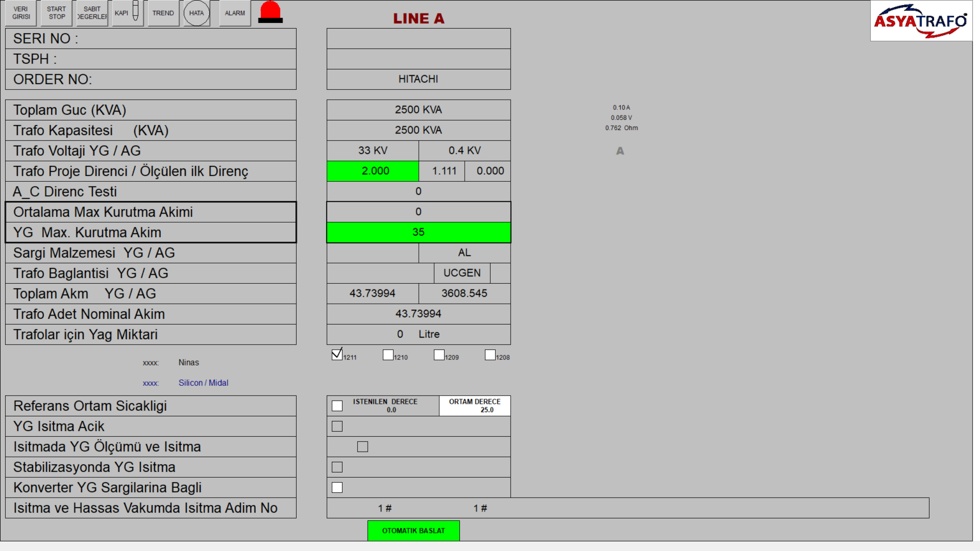Open the VERI GIRISI screen
The width and height of the screenshot is (980, 551).
click(20, 13)
